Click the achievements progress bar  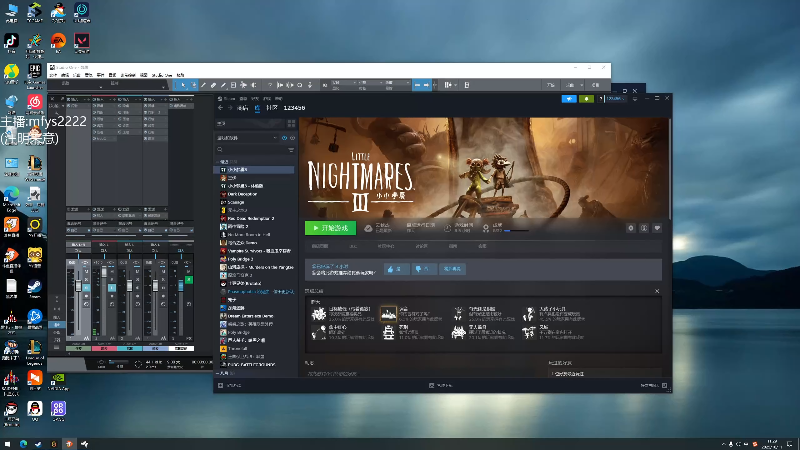516,231
